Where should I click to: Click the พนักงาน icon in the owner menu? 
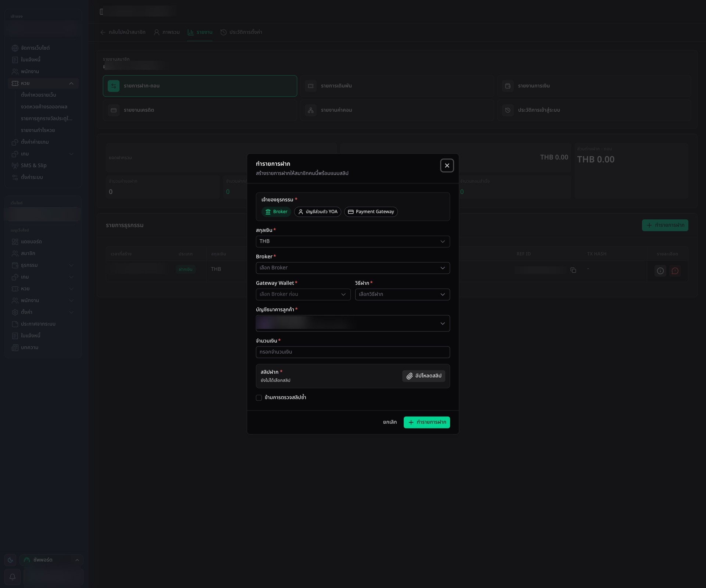[15, 72]
